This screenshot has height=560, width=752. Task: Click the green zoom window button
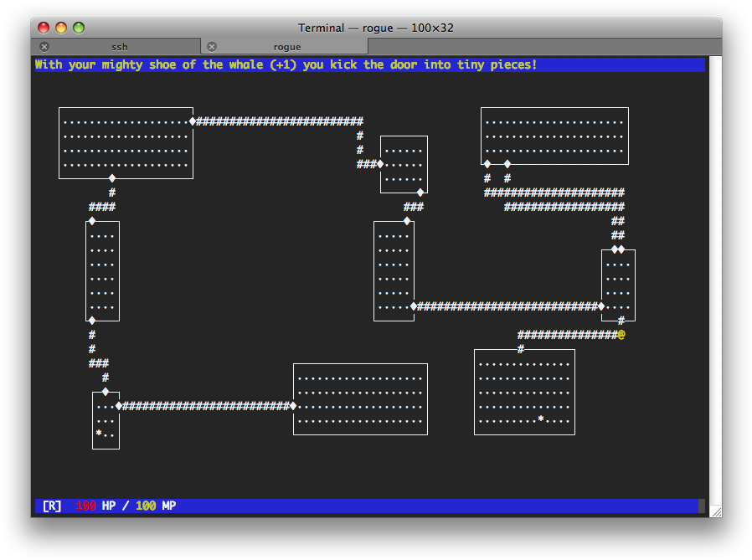click(79, 28)
